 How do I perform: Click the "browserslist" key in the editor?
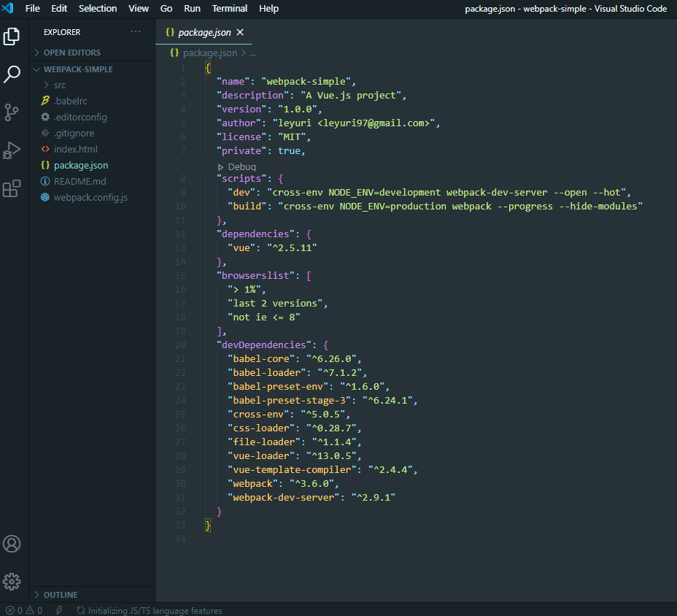(255, 275)
